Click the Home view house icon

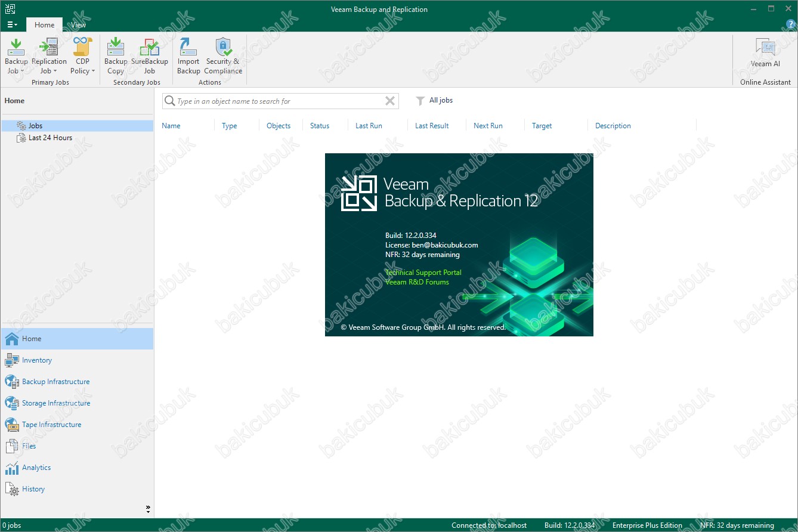[12, 339]
